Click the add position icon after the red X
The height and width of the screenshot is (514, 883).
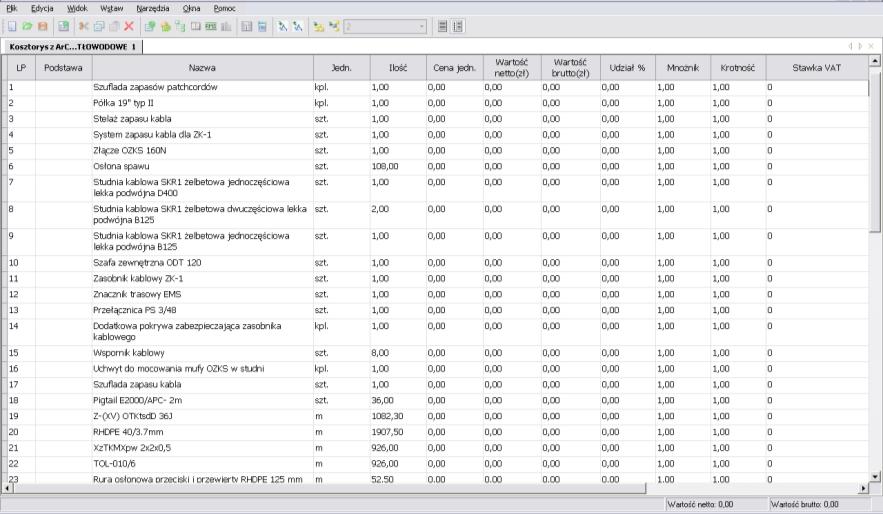[x=150, y=26]
